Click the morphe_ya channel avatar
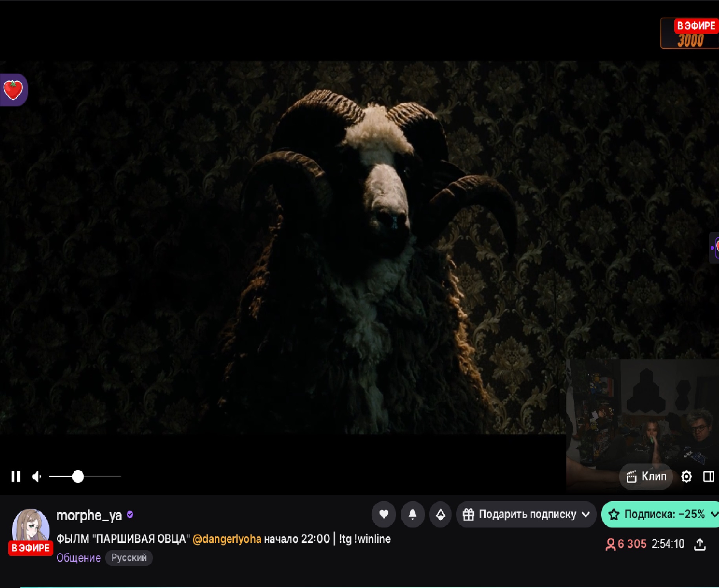This screenshot has height=588, width=719. click(x=30, y=526)
